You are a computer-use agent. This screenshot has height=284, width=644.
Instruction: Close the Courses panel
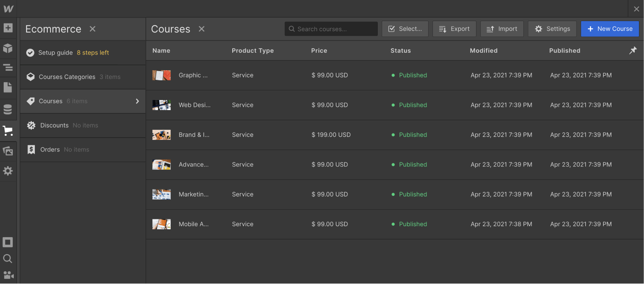coord(202,29)
